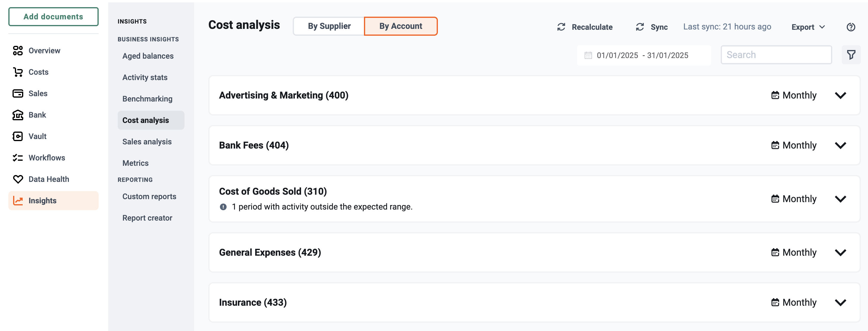Click Monthly on the Cost of Goods Sold row
Screen dimensions: 868x331
tap(799, 199)
